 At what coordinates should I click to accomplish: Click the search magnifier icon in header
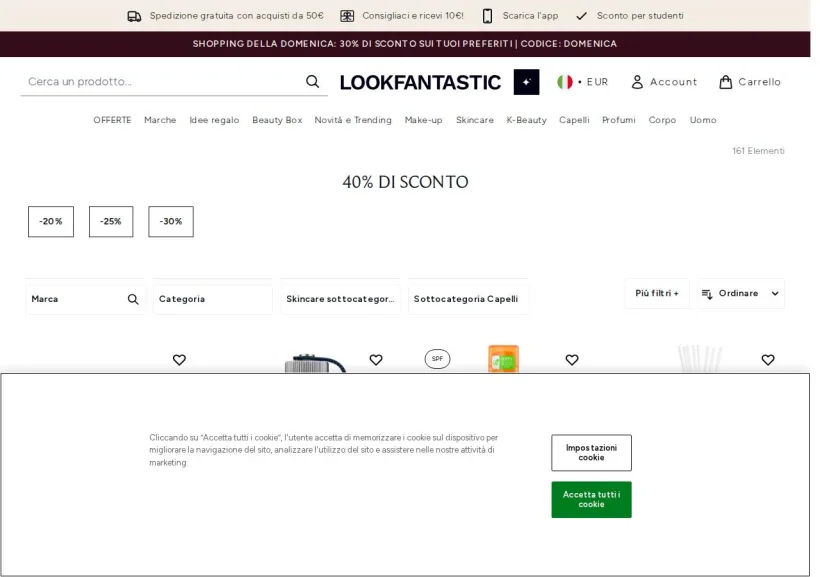click(312, 82)
